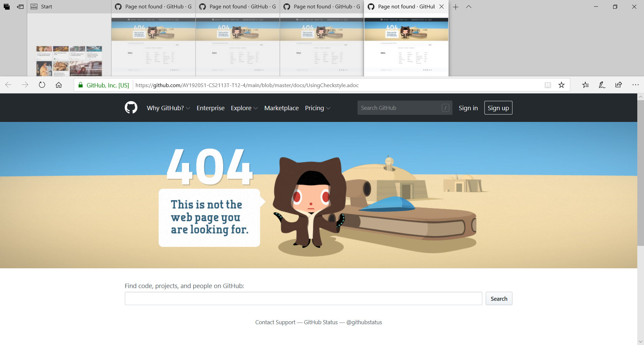Open the Marketplace link

pyautogui.click(x=281, y=108)
